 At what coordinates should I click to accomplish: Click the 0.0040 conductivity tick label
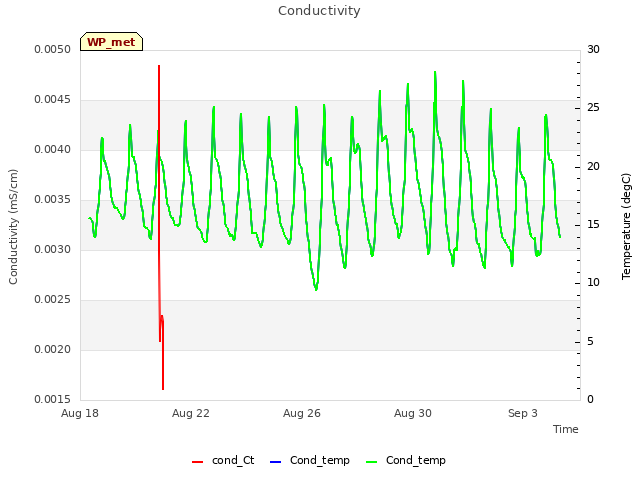pyautogui.click(x=53, y=150)
